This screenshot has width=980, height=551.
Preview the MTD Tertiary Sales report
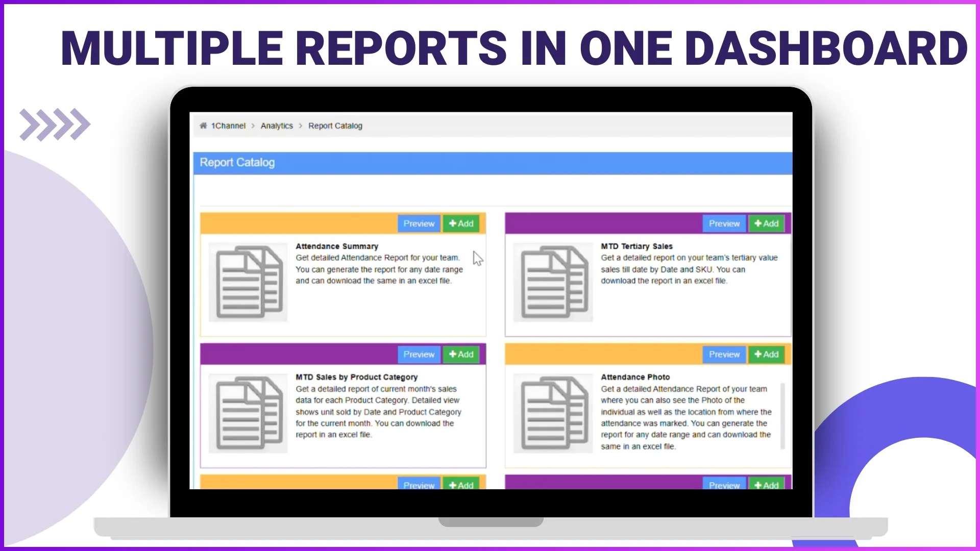point(724,223)
